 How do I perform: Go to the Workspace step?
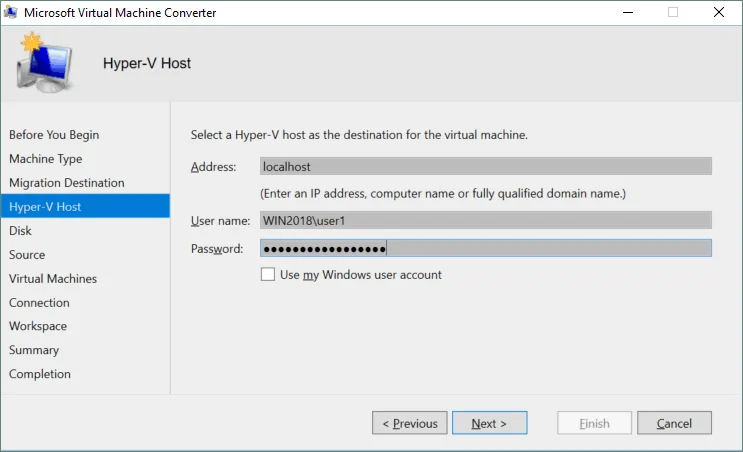[x=38, y=326]
